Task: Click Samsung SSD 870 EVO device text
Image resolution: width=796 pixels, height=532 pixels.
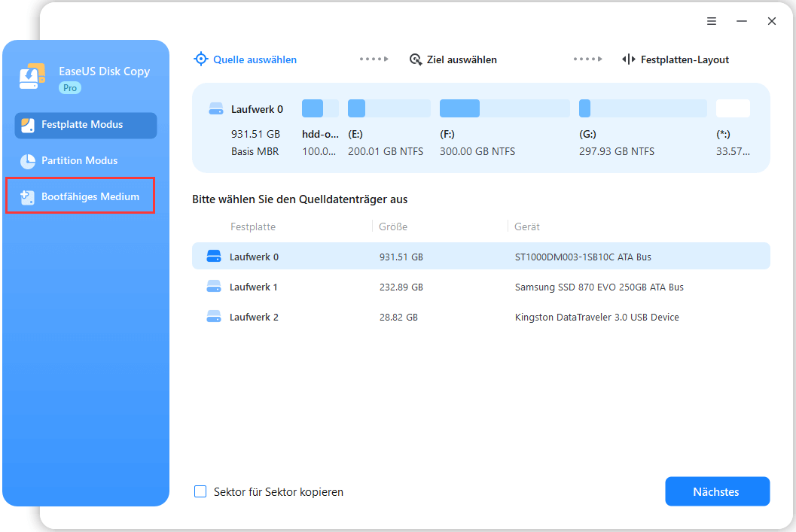Action: [x=599, y=287]
